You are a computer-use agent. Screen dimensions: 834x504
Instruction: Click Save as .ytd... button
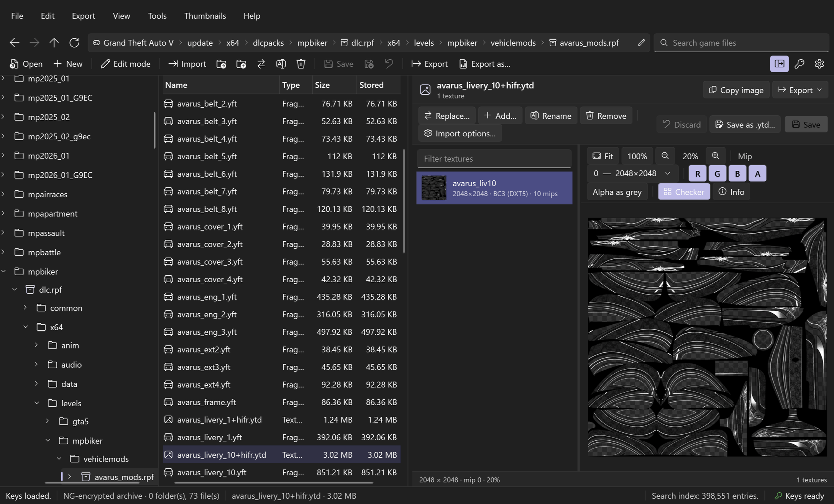click(x=745, y=124)
